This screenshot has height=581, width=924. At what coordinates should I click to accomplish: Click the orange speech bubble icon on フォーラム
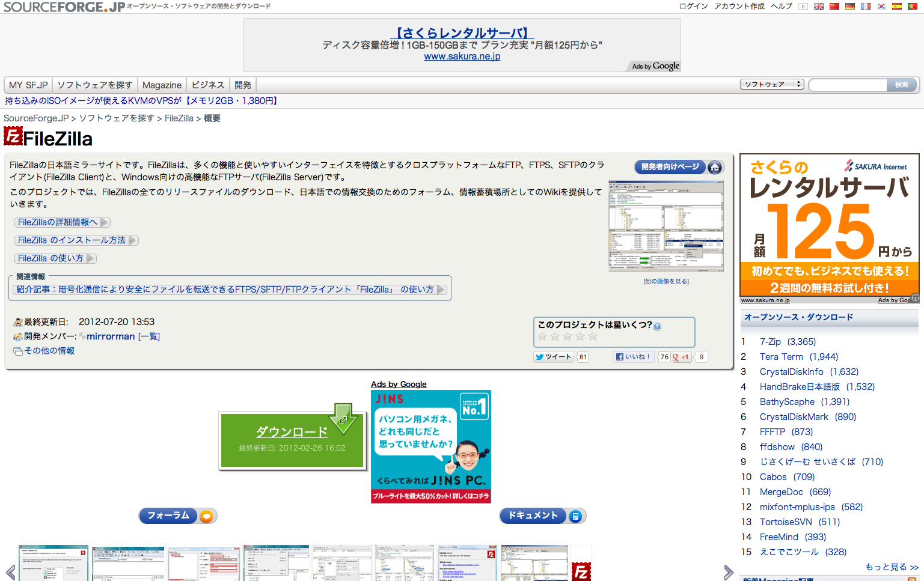206,516
